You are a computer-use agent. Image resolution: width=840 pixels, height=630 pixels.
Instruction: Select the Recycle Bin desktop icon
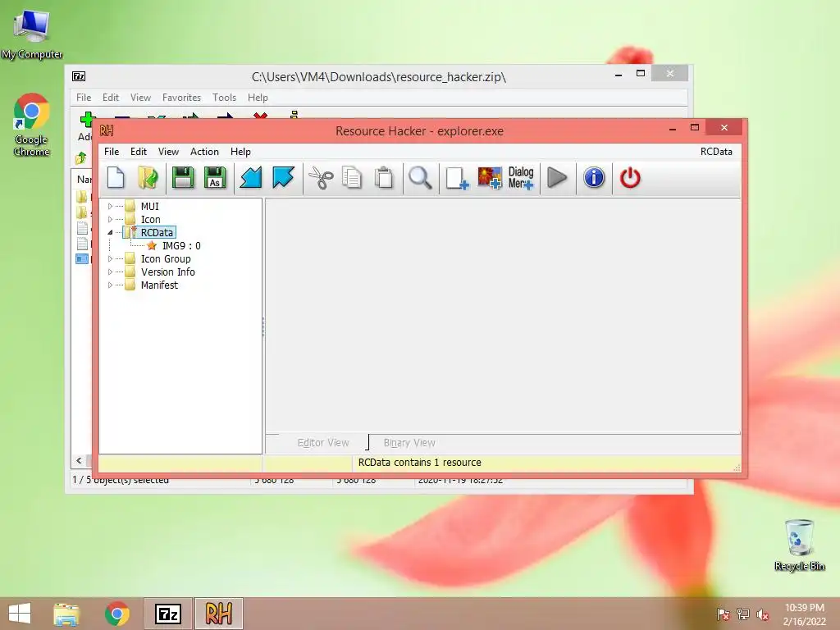(x=799, y=545)
